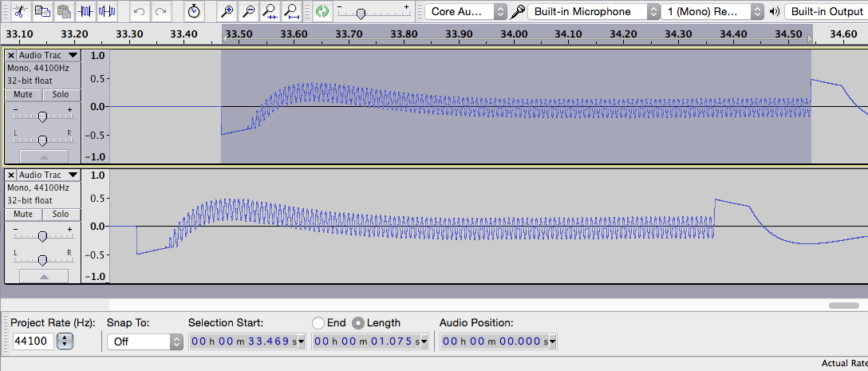
Task: Collapse the first track using the bottom arrow
Action: (43, 156)
